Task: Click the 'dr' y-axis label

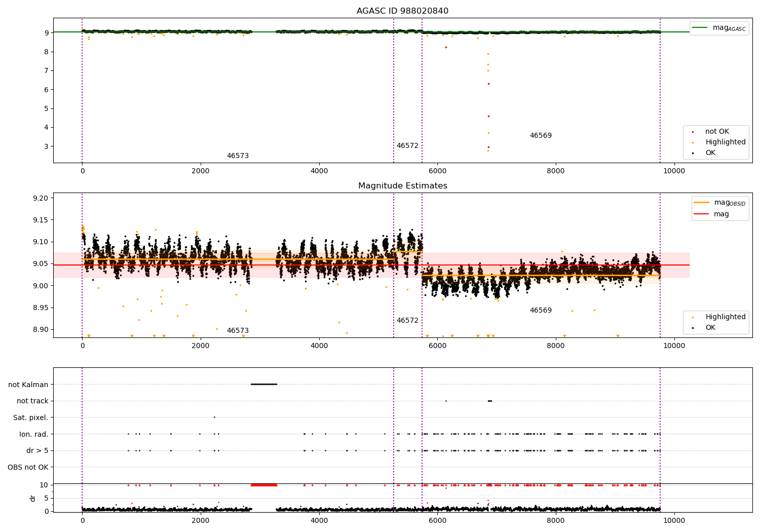Action: point(33,498)
